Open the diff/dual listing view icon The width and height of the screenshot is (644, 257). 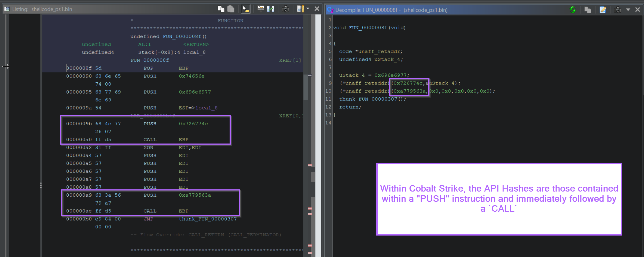pos(271,9)
